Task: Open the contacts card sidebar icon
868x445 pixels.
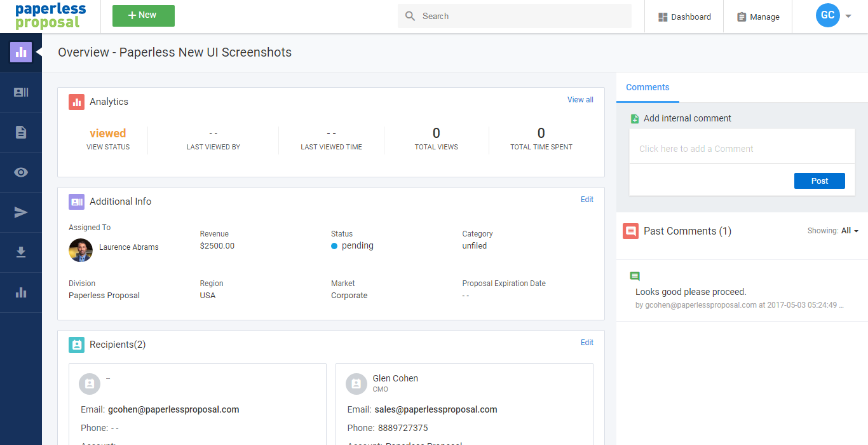Action: [21, 92]
